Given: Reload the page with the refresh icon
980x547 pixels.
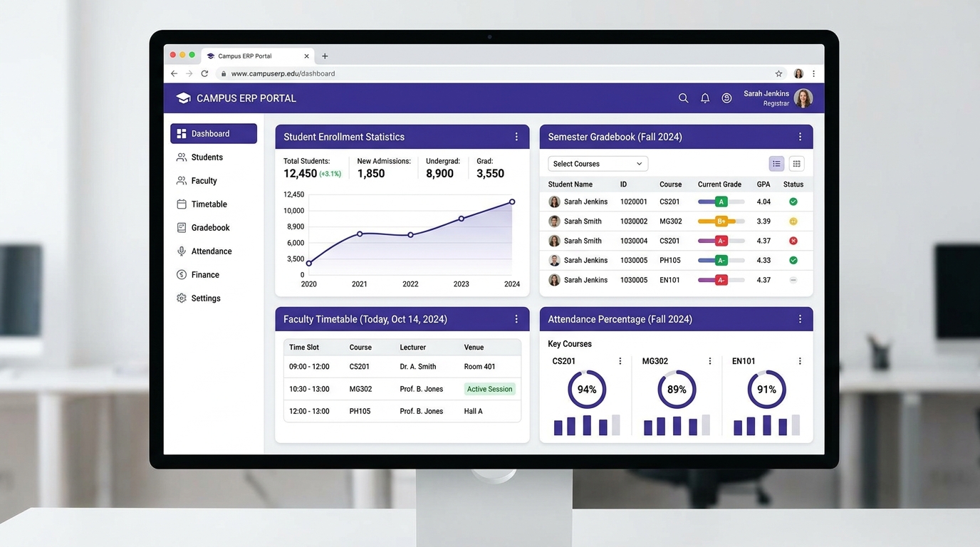Looking at the screenshot, I should (x=204, y=73).
